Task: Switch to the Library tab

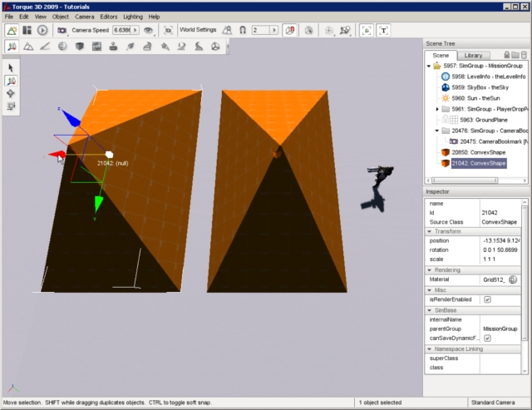Action: [472, 55]
